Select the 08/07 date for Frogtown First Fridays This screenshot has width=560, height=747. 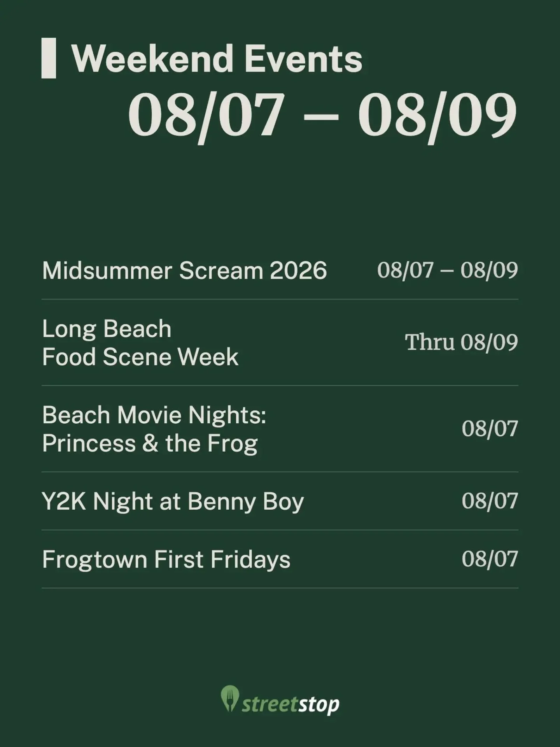coord(490,559)
